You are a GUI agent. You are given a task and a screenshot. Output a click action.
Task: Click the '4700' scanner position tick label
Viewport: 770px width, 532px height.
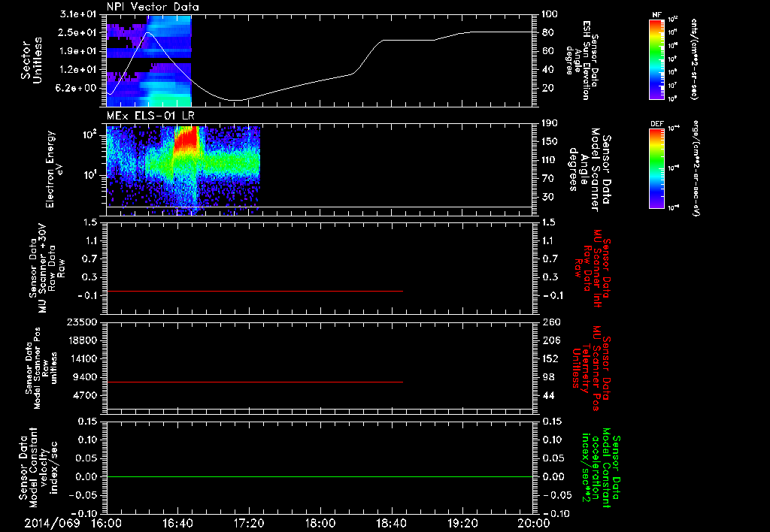pyautogui.click(x=86, y=395)
